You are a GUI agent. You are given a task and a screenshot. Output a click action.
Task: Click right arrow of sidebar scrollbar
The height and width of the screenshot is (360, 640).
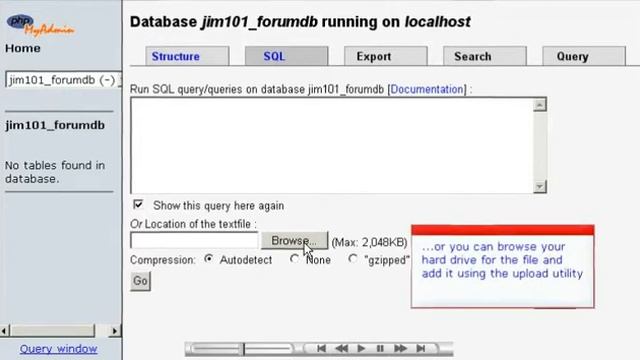tap(115, 331)
